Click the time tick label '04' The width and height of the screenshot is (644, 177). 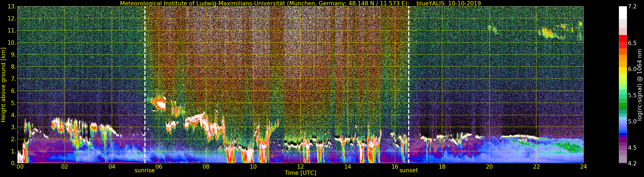(112, 167)
